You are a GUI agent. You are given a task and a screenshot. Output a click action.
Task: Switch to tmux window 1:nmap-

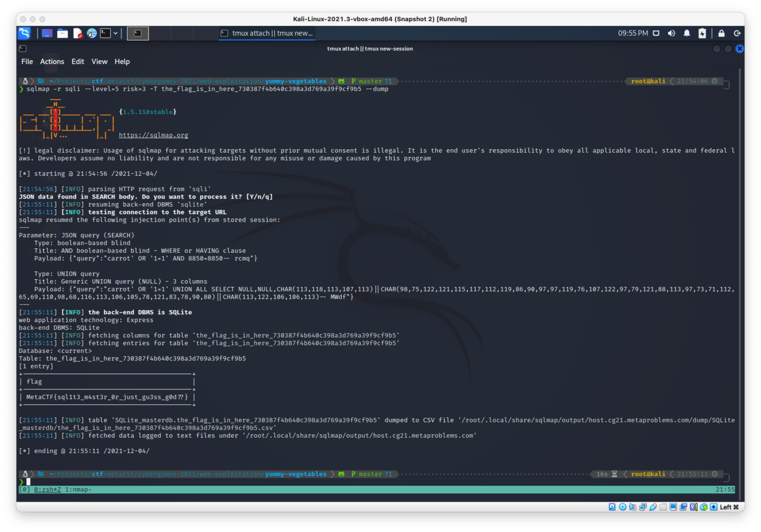(x=78, y=489)
